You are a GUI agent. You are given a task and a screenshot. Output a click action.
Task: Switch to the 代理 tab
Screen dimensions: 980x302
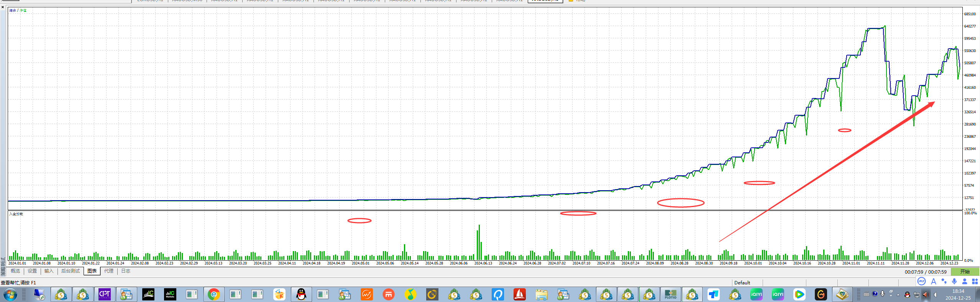[109, 271]
